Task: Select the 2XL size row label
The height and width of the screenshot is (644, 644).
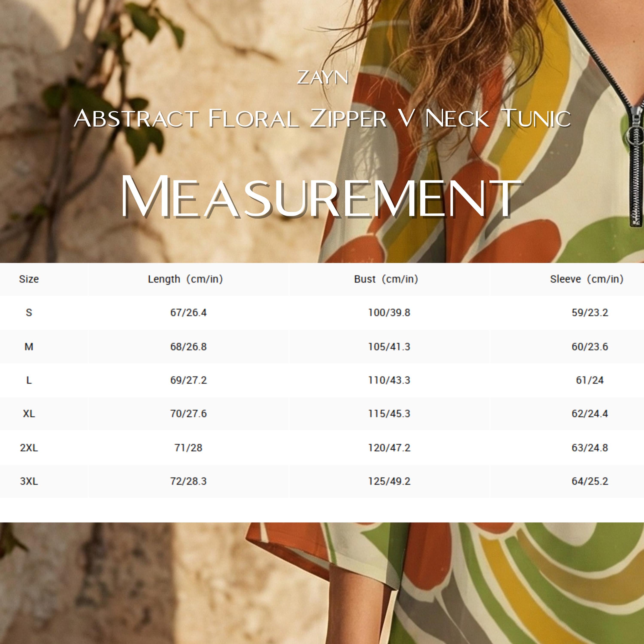Action: click(x=29, y=448)
